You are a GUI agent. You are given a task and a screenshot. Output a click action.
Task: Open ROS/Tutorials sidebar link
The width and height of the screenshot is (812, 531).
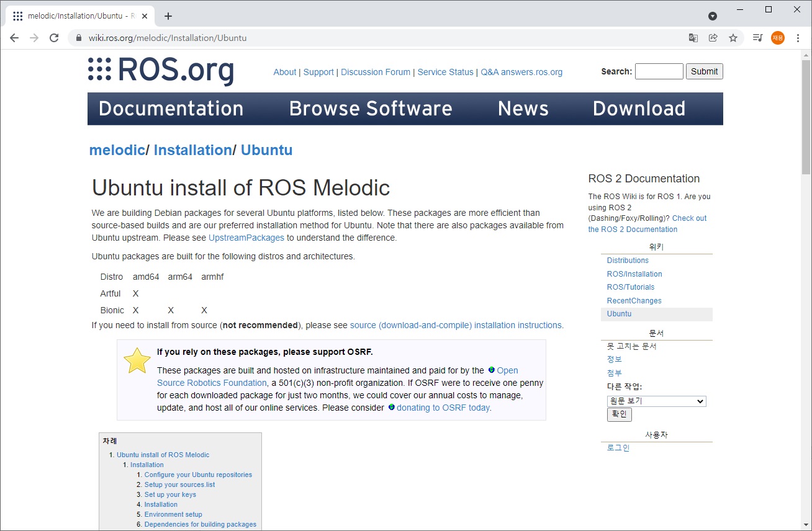pyautogui.click(x=631, y=287)
